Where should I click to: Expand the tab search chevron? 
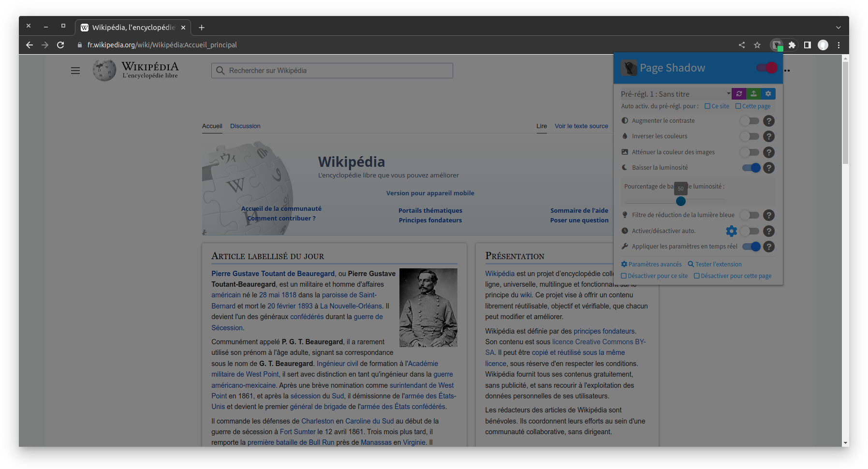tap(839, 28)
